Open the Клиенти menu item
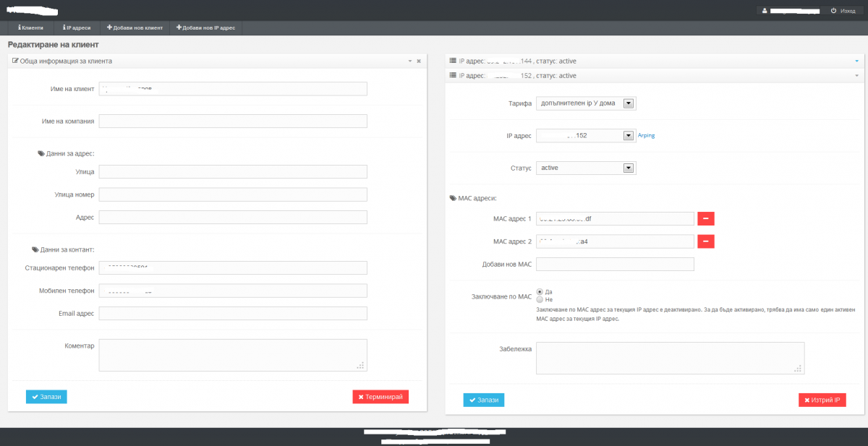This screenshot has width=868, height=446. coord(31,27)
